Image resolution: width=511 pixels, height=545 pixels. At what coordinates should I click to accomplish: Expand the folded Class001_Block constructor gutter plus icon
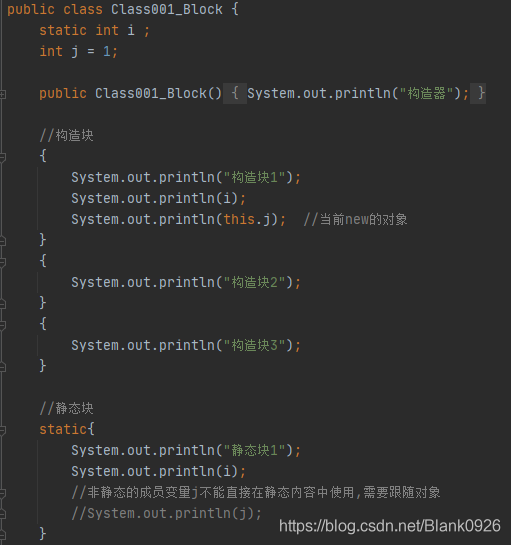coord(2,94)
